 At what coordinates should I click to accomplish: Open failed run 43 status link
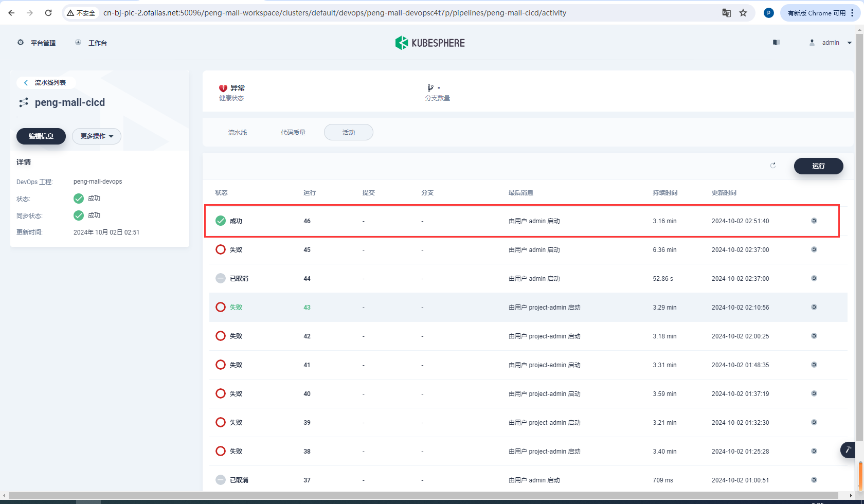click(236, 308)
